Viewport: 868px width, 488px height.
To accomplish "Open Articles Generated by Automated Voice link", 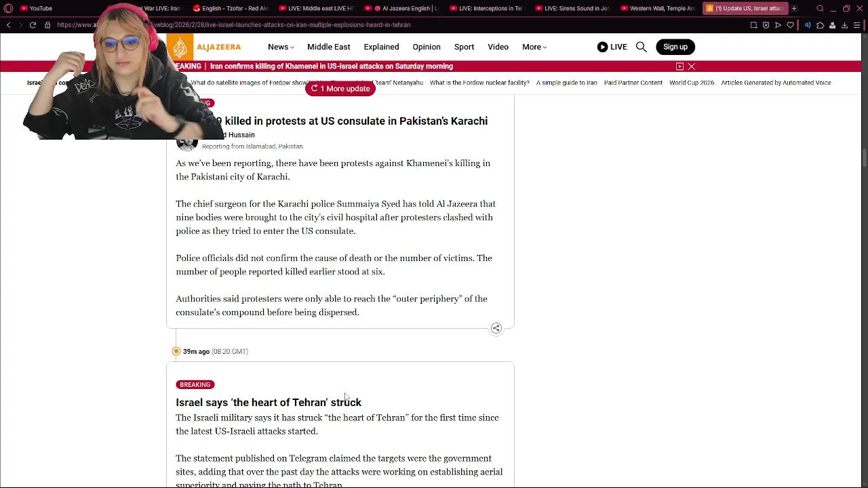I will [x=776, y=83].
